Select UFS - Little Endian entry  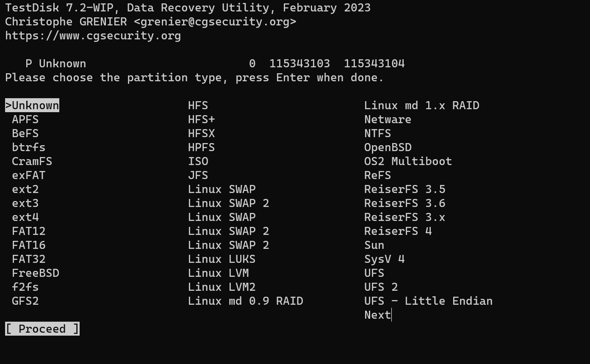[x=428, y=301]
